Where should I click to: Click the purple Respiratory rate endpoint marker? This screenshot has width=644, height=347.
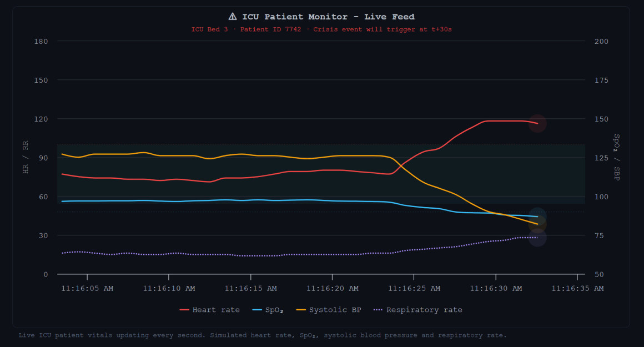tap(537, 238)
